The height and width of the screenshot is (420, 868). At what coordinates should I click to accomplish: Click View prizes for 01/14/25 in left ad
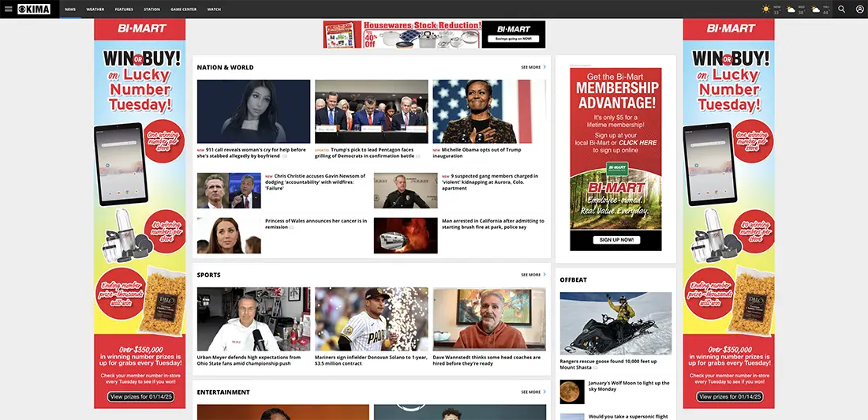(141, 397)
